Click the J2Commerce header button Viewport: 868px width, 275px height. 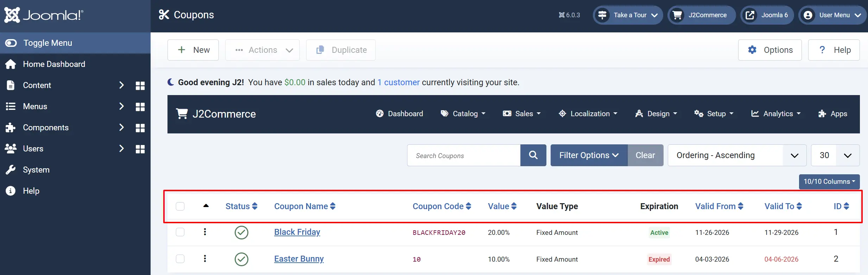pos(702,15)
